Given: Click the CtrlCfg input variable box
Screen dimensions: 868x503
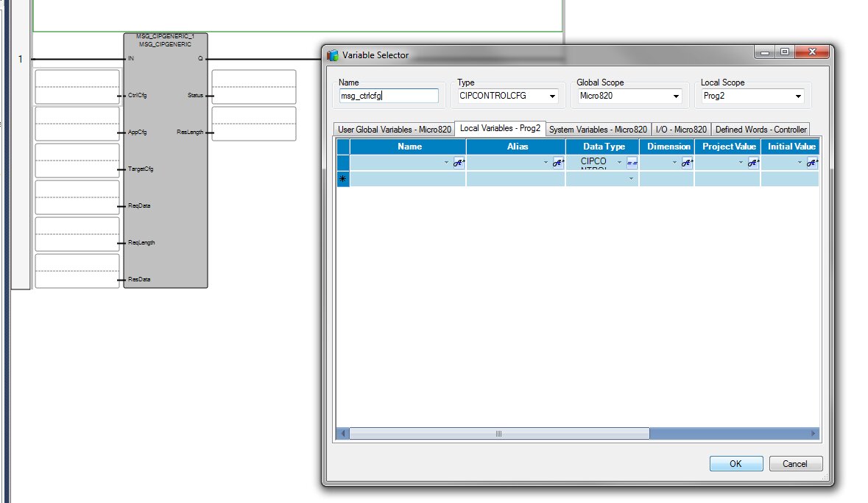Looking at the screenshot, I should (77, 87).
